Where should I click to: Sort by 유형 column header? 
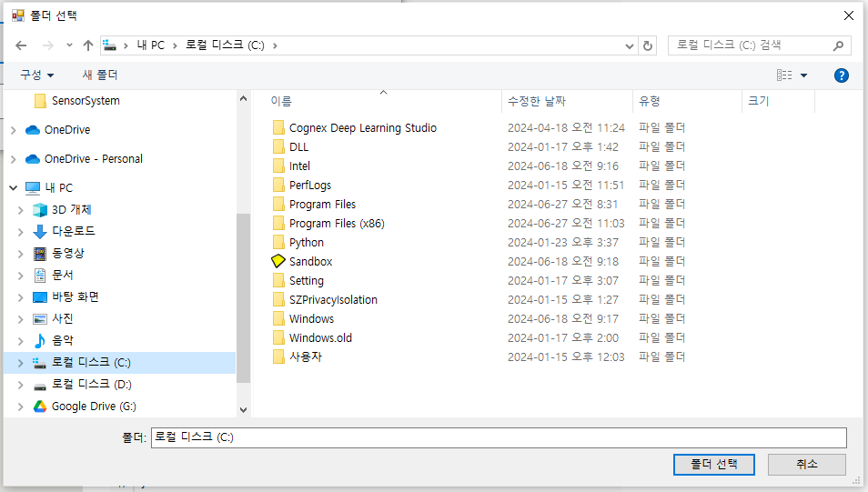tap(649, 101)
